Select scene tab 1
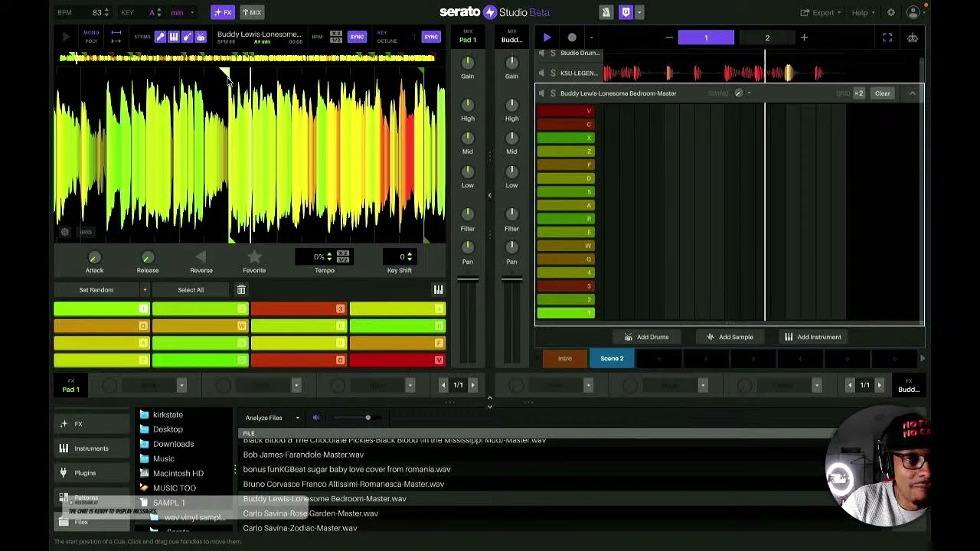 tap(706, 37)
